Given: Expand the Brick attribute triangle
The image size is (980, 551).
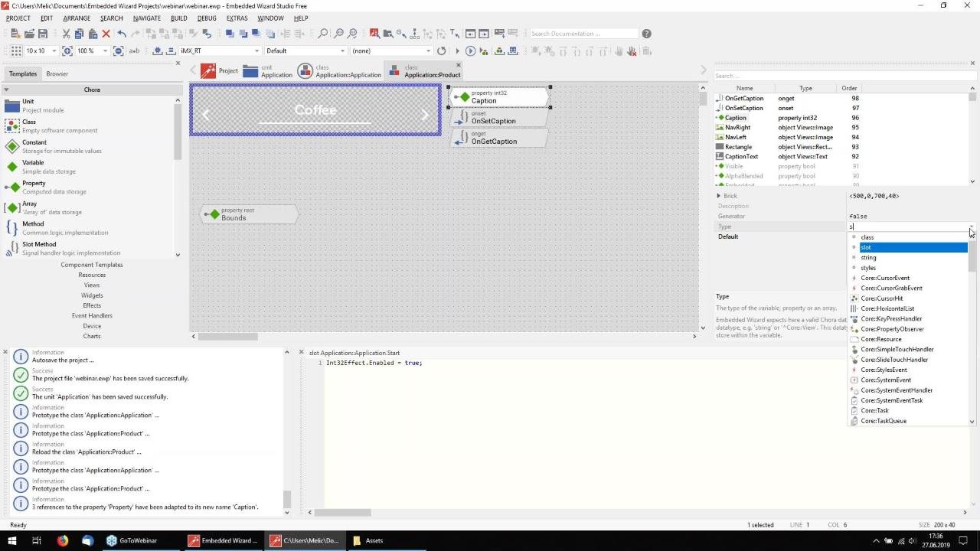Looking at the screenshot, I should 719,196.
